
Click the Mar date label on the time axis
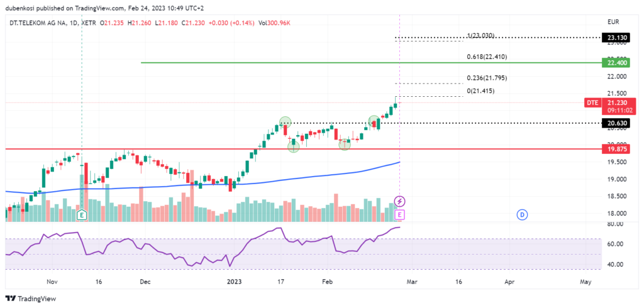click(x=412, y=282)
